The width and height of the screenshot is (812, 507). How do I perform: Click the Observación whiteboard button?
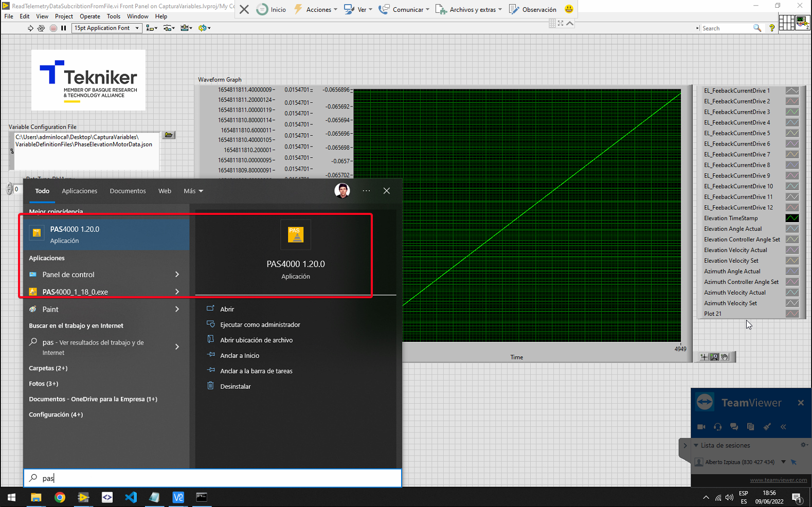(533, 9)
